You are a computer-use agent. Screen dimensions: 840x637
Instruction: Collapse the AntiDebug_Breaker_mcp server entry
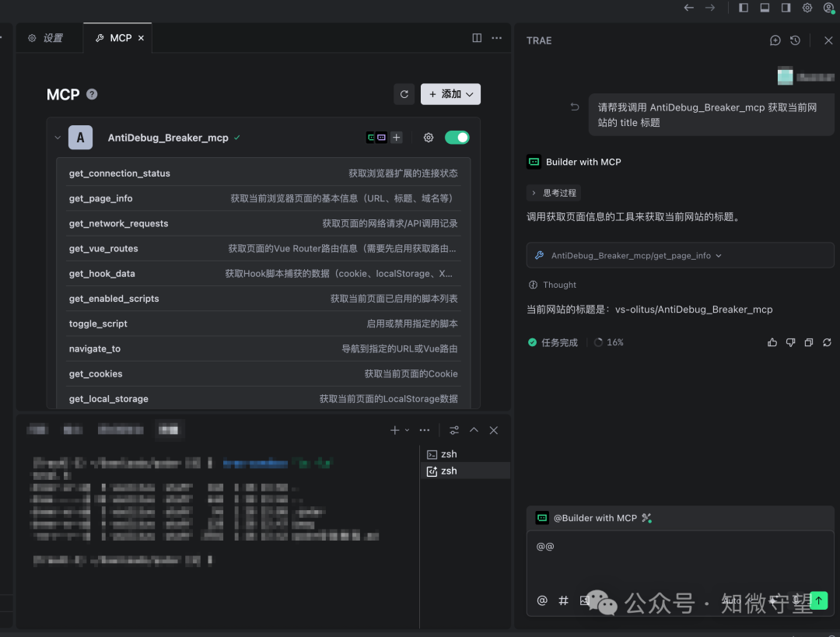(58, 138)
